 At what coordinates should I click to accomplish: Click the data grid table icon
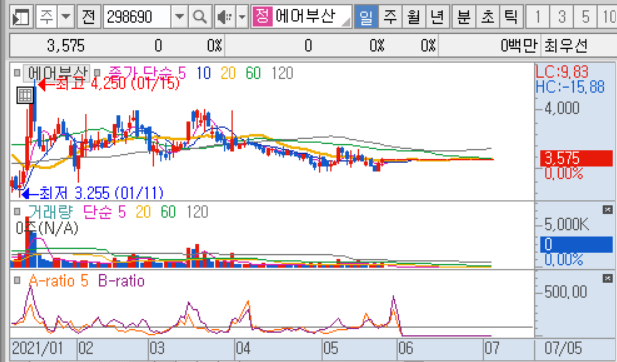[25, 95]
